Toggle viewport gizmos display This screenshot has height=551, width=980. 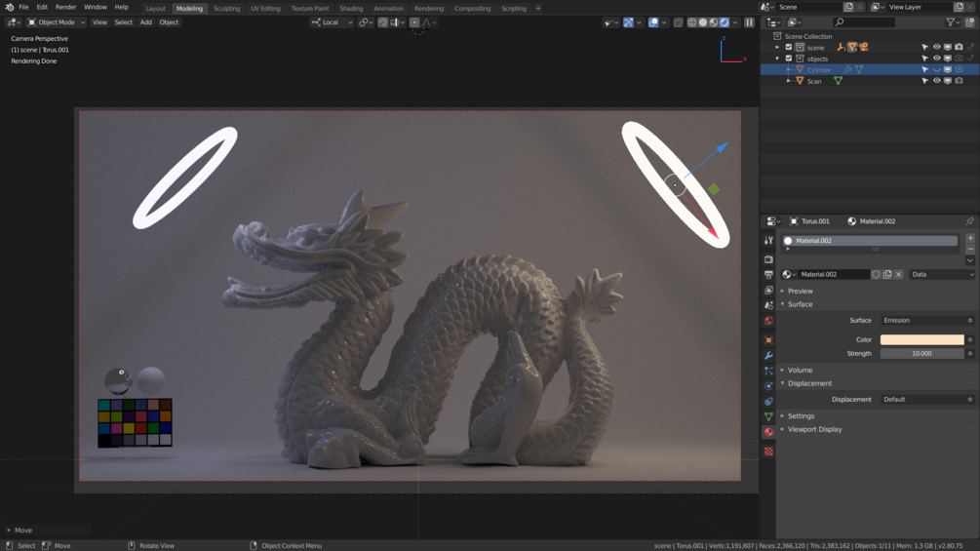[x=628, y=22]
